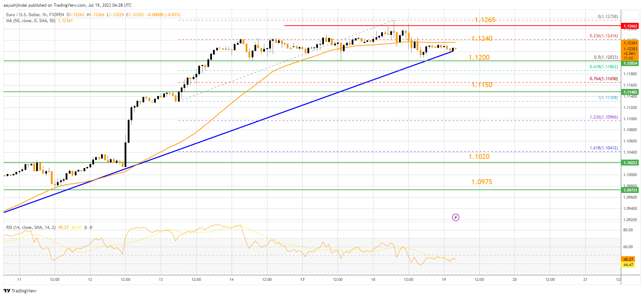Viewport: 644px width, 297px height.
Task: Click the 31:00 countdown on price axis
Action: tap(628, 58)
